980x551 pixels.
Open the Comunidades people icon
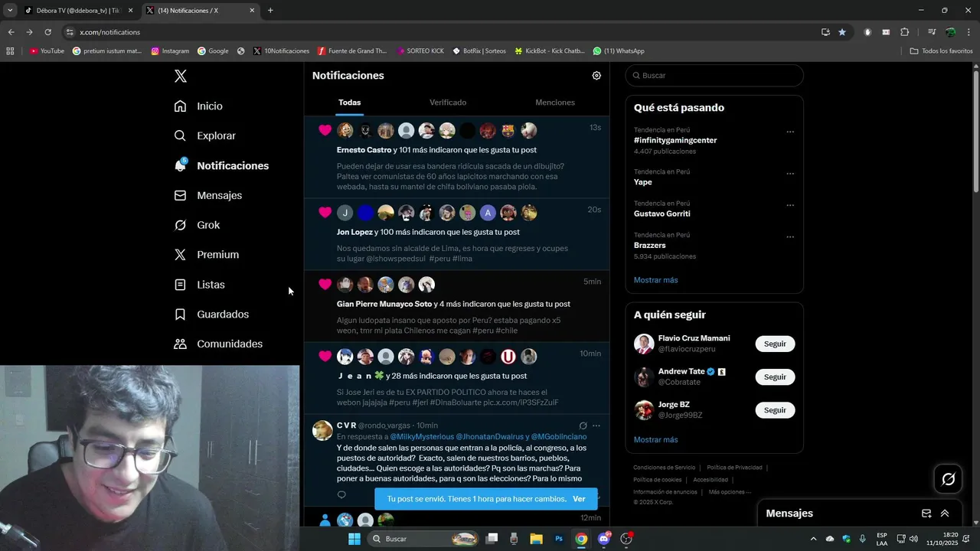pos(180,344)
